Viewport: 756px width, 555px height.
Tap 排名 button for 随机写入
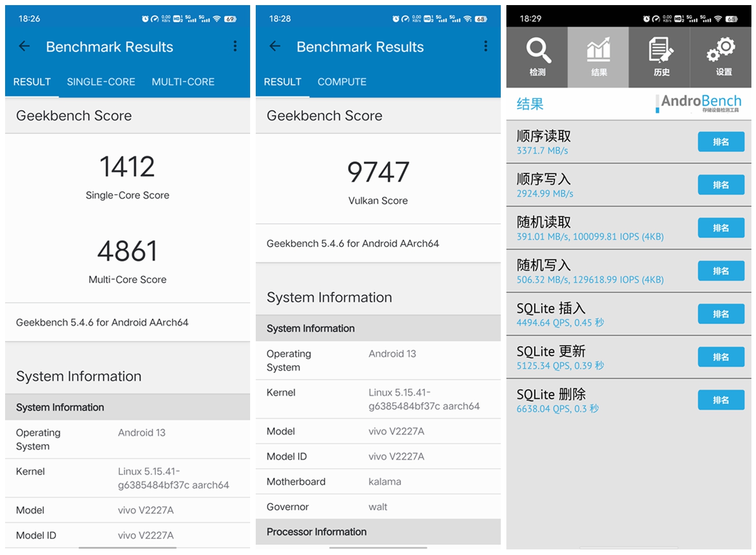pyautogui.click(x=721, y=271)
